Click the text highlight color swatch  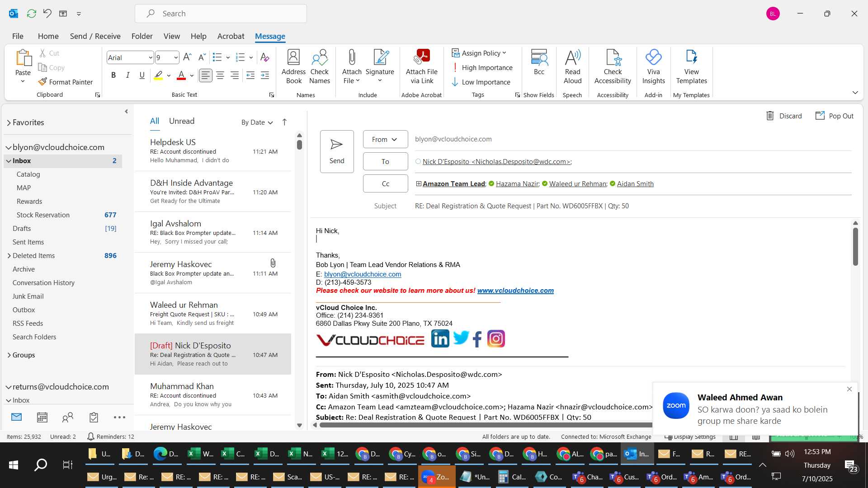(158, 75)
